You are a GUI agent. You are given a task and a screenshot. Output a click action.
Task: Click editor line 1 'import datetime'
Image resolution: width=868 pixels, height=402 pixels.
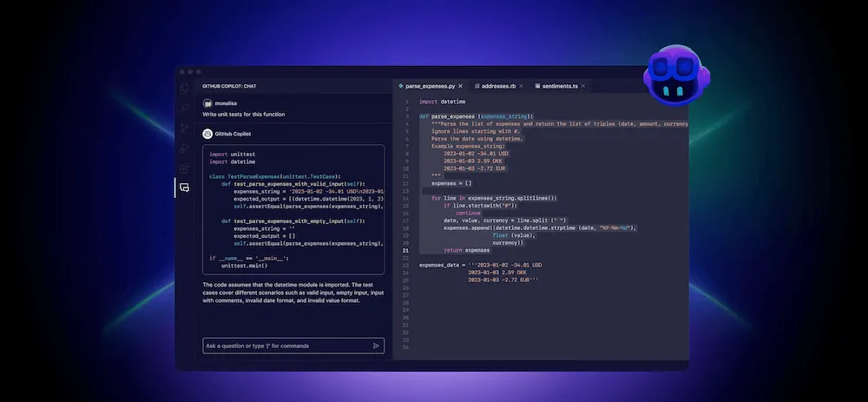[443, 102]
